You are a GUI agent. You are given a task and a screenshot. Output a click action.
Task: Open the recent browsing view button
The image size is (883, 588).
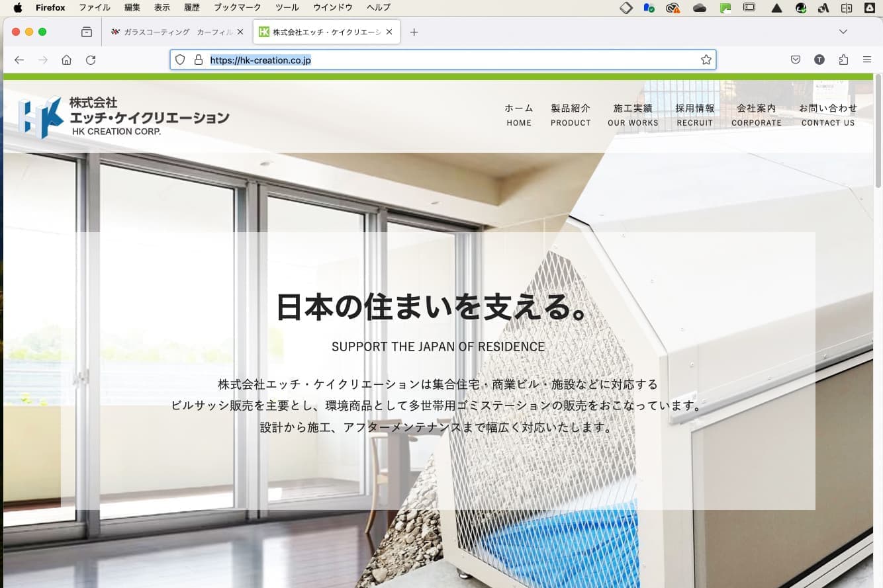[x=87, y=32]
